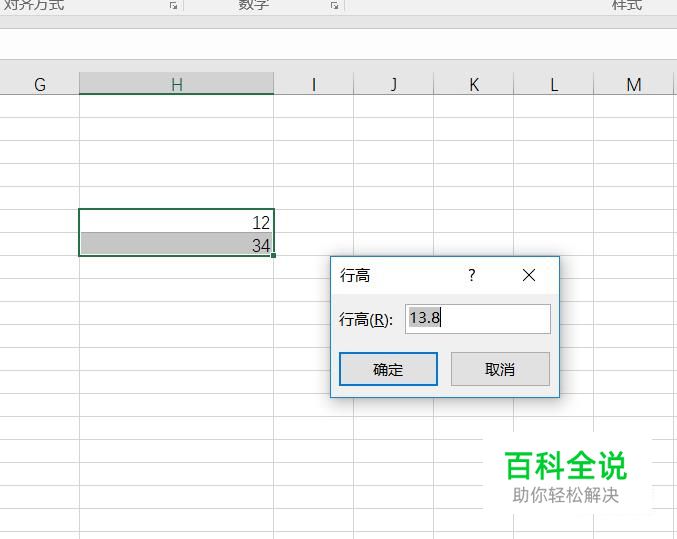
Task: Select column J header
Action: click(394, 83)
